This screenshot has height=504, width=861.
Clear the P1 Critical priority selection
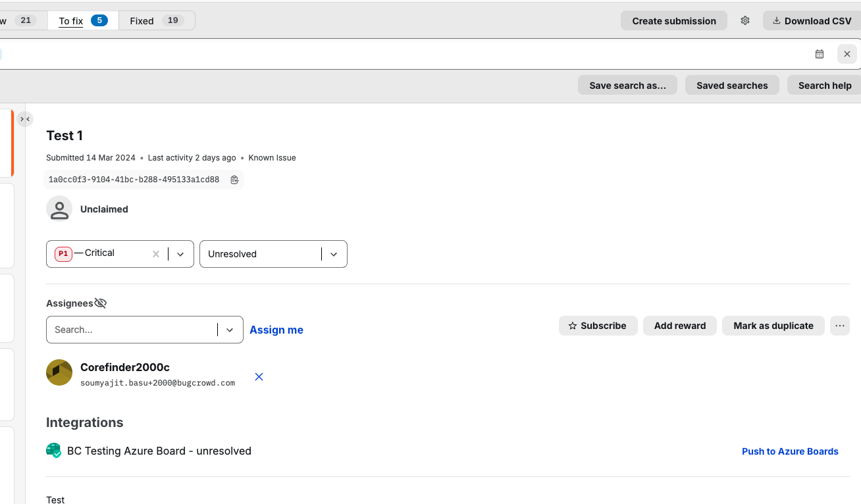click(x=156, y=254)
